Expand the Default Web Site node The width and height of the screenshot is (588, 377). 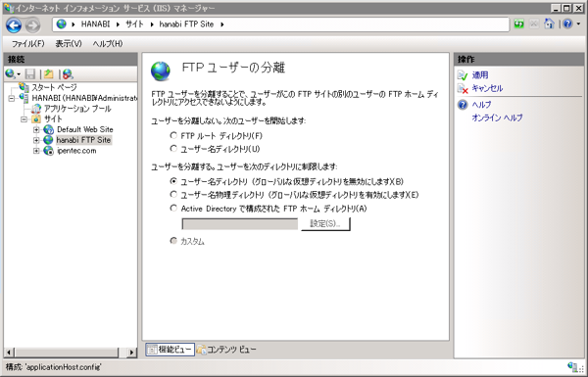pyautogui.click(x=36, y=129)
